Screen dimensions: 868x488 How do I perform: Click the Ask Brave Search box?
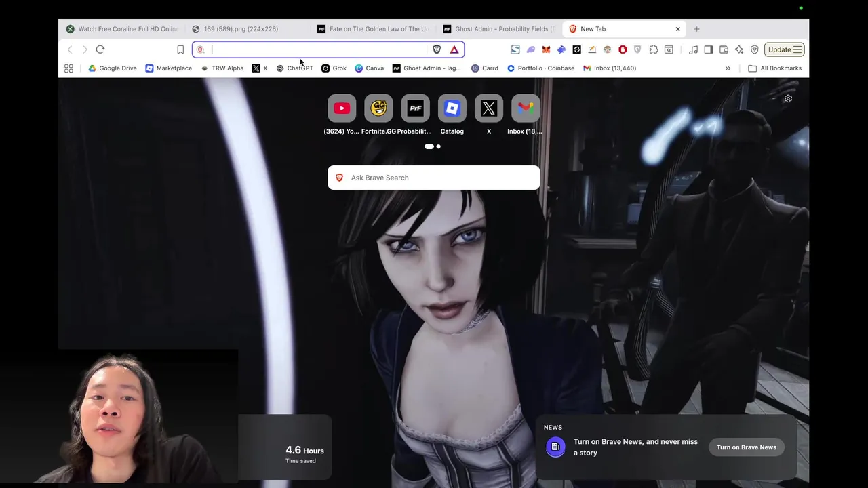[x=434, y=178]
